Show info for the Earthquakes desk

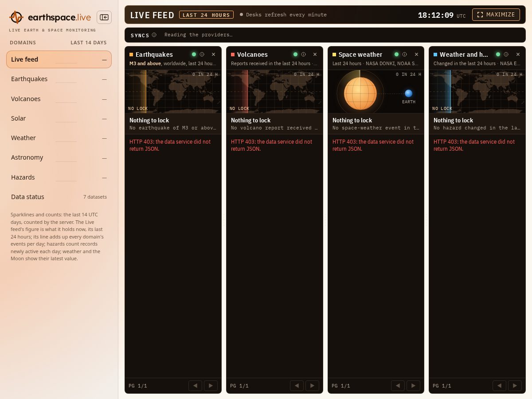202,55
